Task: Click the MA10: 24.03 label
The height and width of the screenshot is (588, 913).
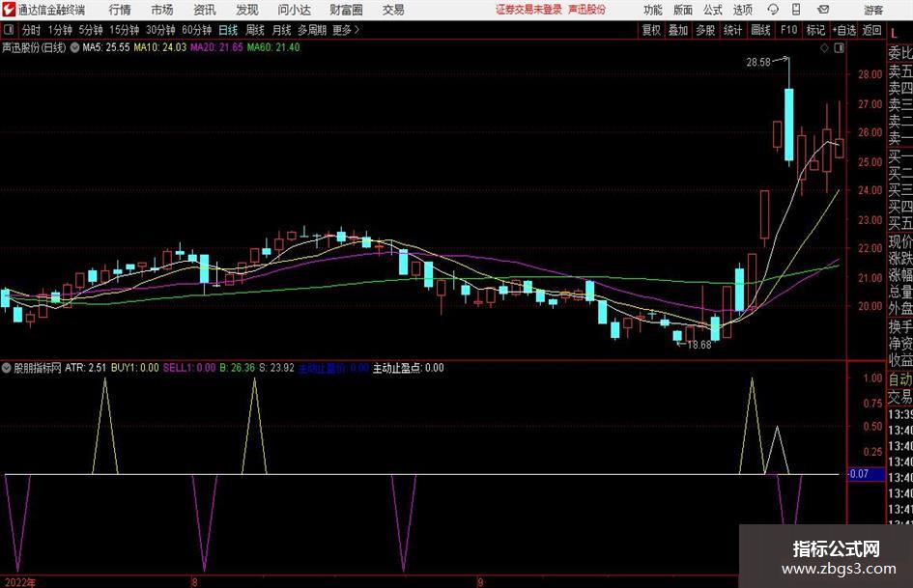Action: coord(160,47)
